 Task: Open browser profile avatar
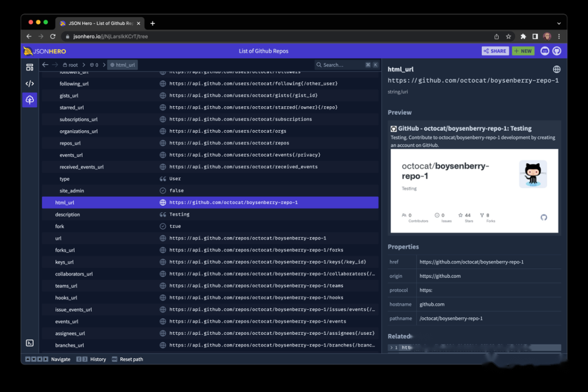547,36
